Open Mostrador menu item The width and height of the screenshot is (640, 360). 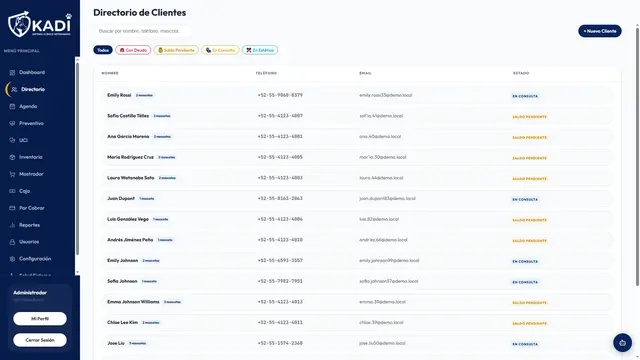pos(31,174)
